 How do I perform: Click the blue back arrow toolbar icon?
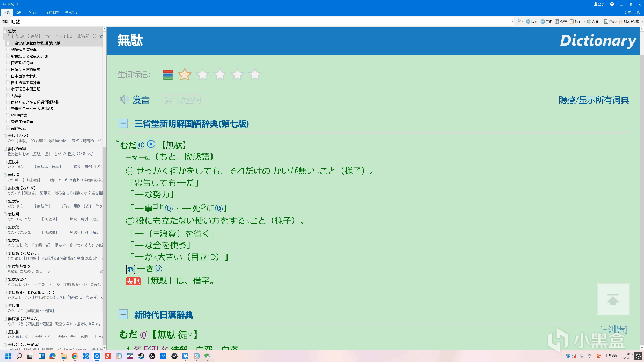click(528, 21)
